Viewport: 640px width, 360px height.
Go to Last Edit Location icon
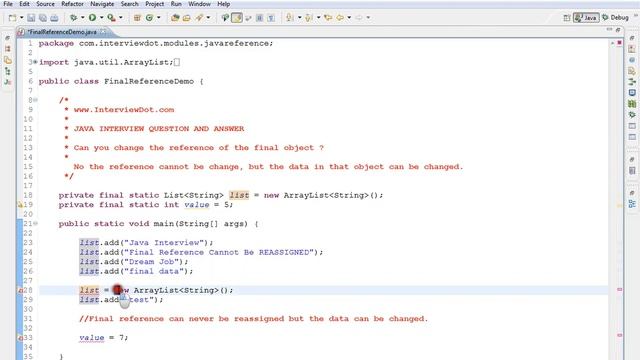(328, 18)
